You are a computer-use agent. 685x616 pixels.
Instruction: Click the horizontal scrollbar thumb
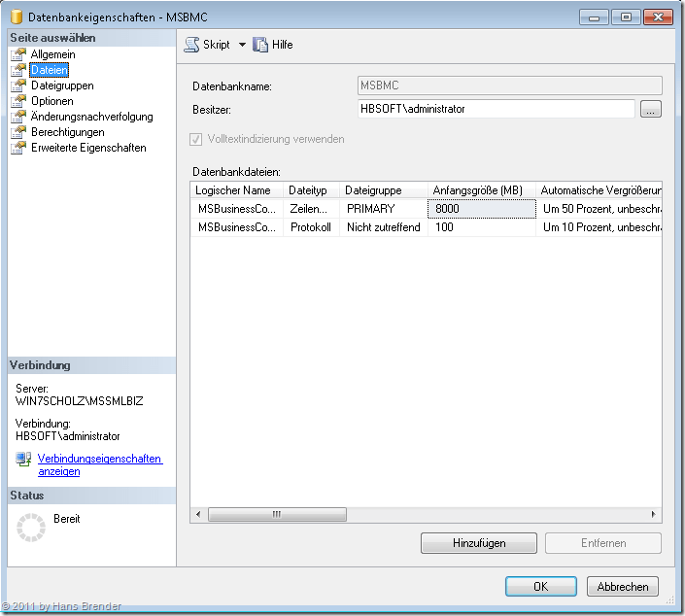pyautogui.click(x=277, y=514)
